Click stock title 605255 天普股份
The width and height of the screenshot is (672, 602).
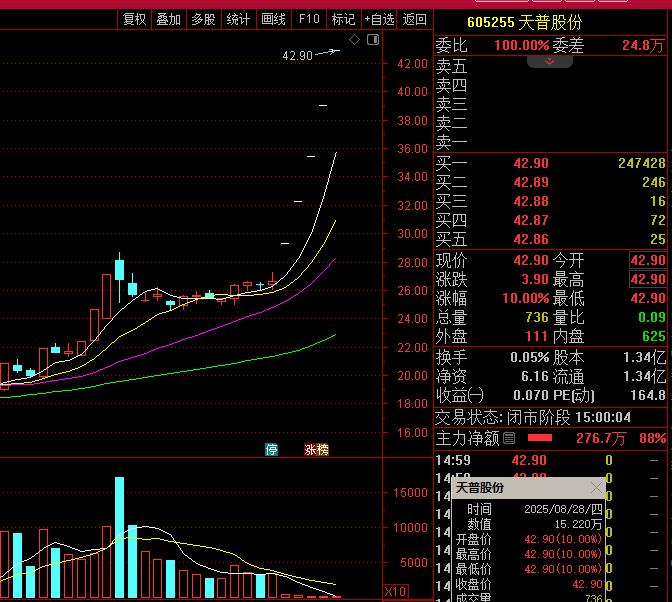525,22
